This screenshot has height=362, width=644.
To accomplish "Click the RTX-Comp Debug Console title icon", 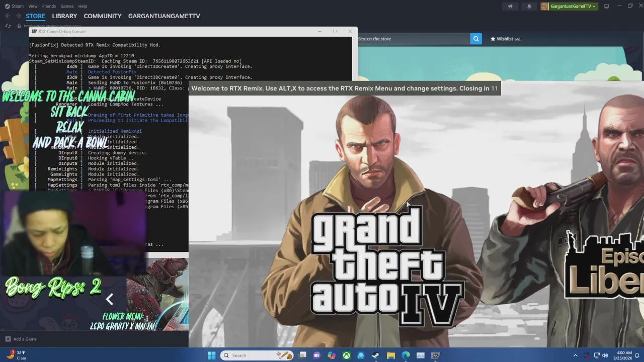I will click(34, 31).
